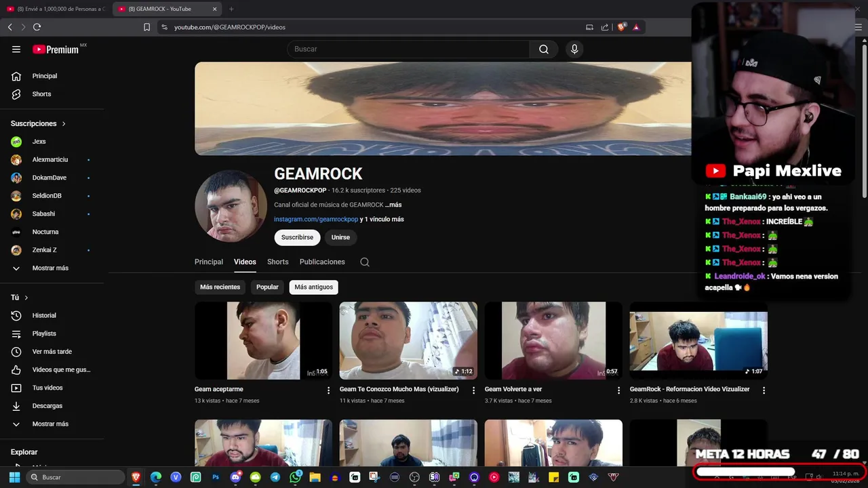Image resolution: width=868 pixels, height=488 pixels.
Task: Sort videos by Más antiguos
Action: click(313, 287)
